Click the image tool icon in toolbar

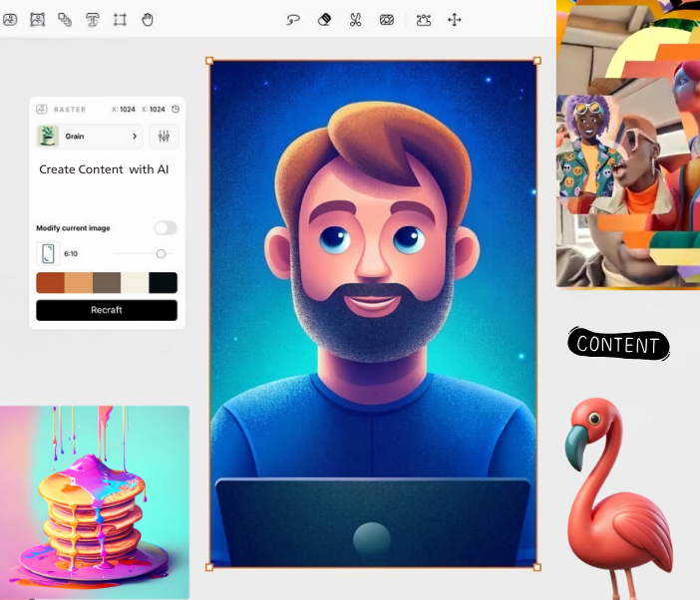coord(38,19)
